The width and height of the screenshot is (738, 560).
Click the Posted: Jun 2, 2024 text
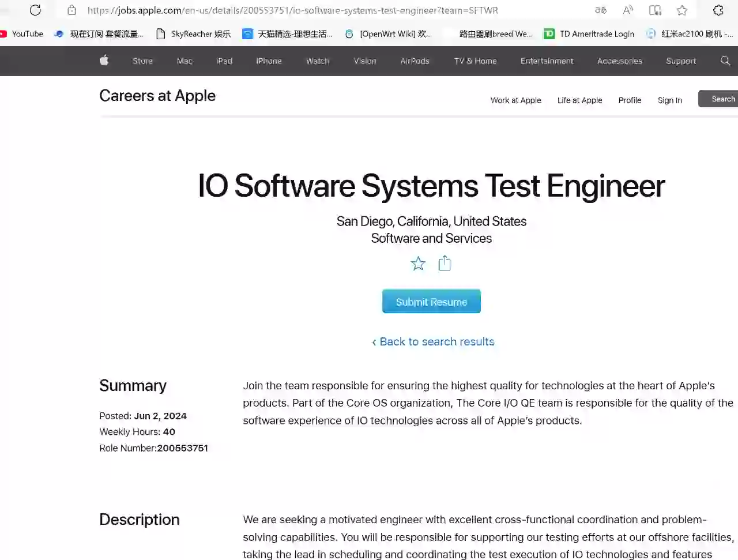pyautogui.click(x=143, y=416)
